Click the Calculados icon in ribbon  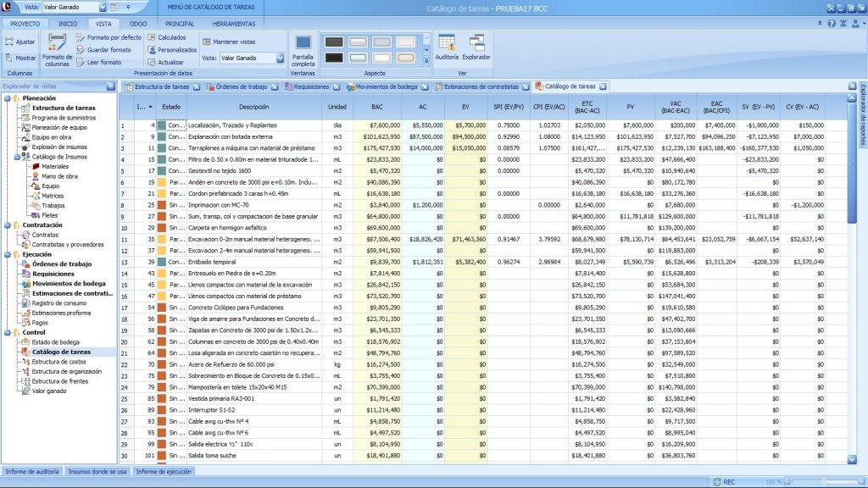[x=151, y=38]
